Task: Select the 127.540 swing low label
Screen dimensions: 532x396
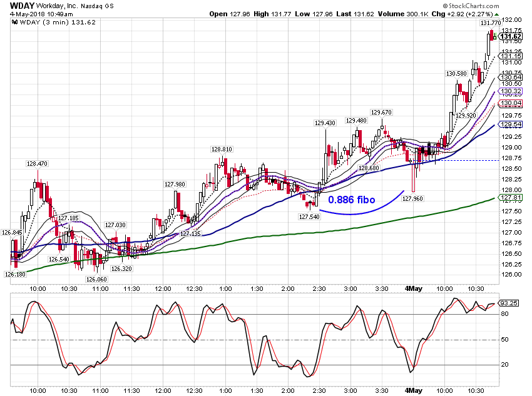Action: 309,216
